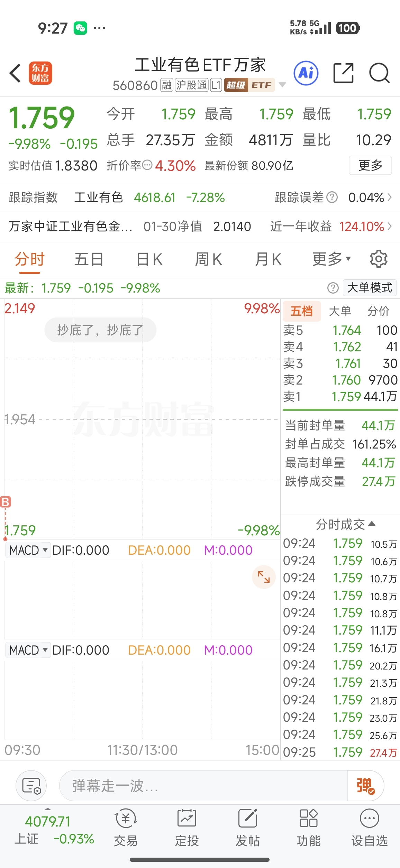Open the 跟踪误差 0.04% details

[x=333, y=197]
